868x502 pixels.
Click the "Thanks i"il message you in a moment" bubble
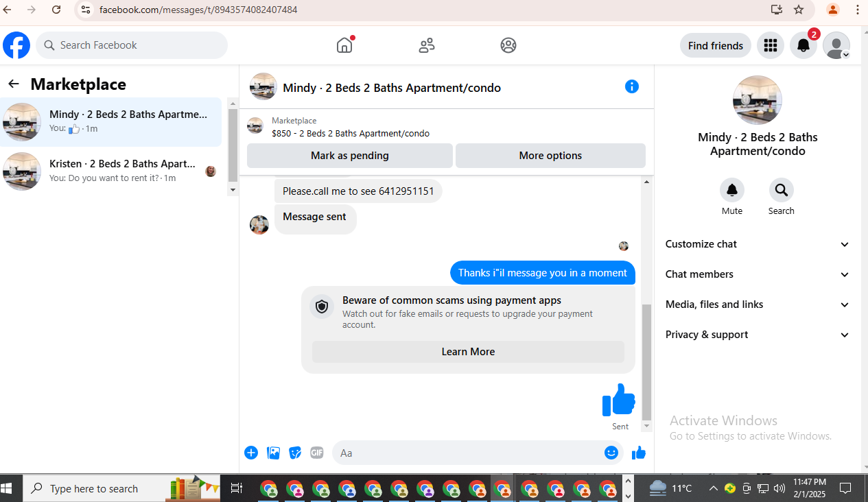pos(543,273)
